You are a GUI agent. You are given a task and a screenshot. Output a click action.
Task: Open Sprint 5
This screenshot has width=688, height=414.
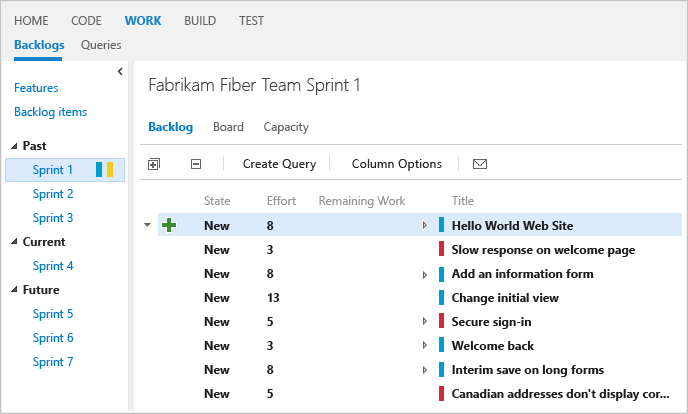(53, 314)
